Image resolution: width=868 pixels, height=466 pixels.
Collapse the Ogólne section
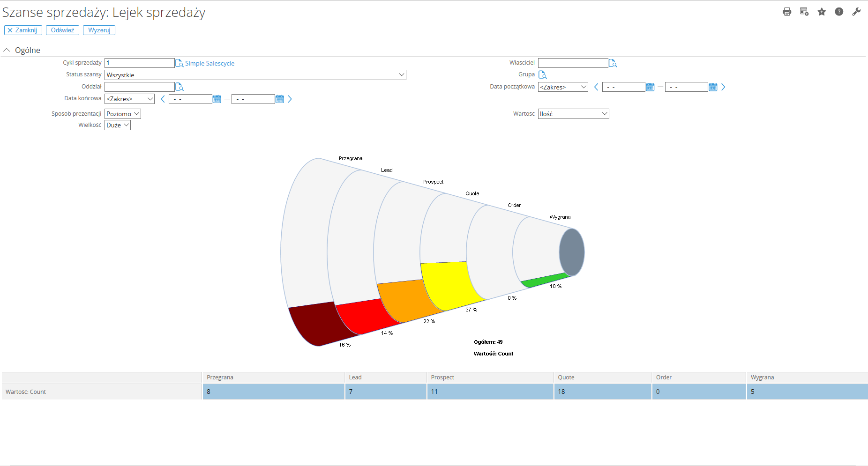7,50
